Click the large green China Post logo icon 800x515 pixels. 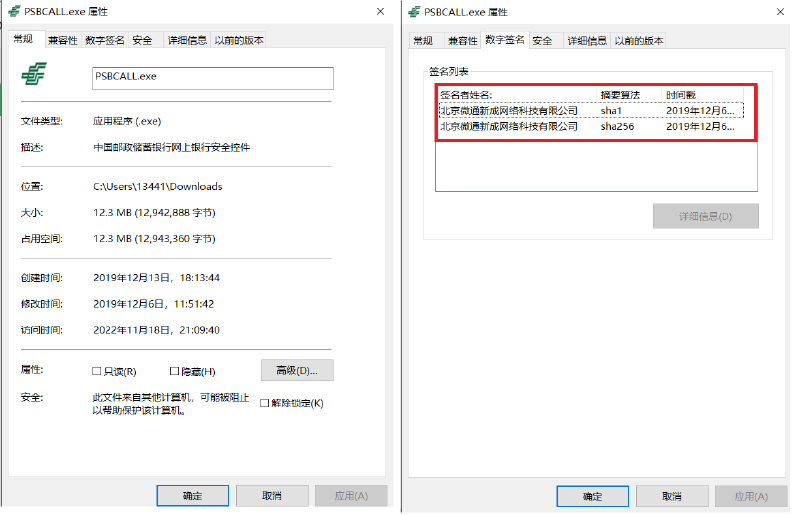tap(34, 73)
